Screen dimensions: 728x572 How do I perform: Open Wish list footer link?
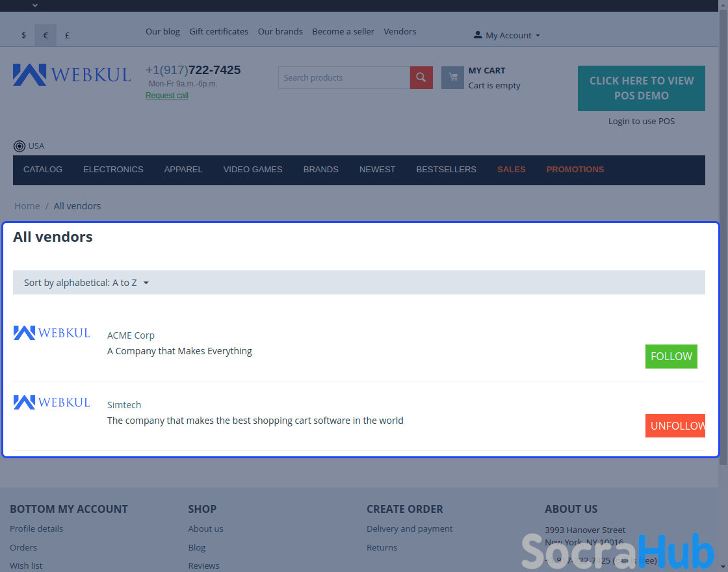pyautogui.click(x=26, y=566)
